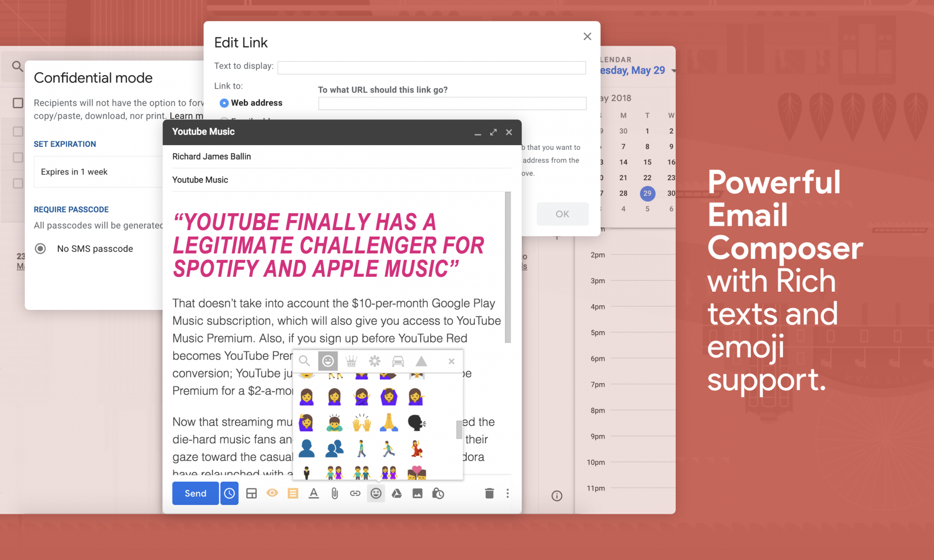Click the emoji picker search magnifier
934x560 pixels.
304,361
